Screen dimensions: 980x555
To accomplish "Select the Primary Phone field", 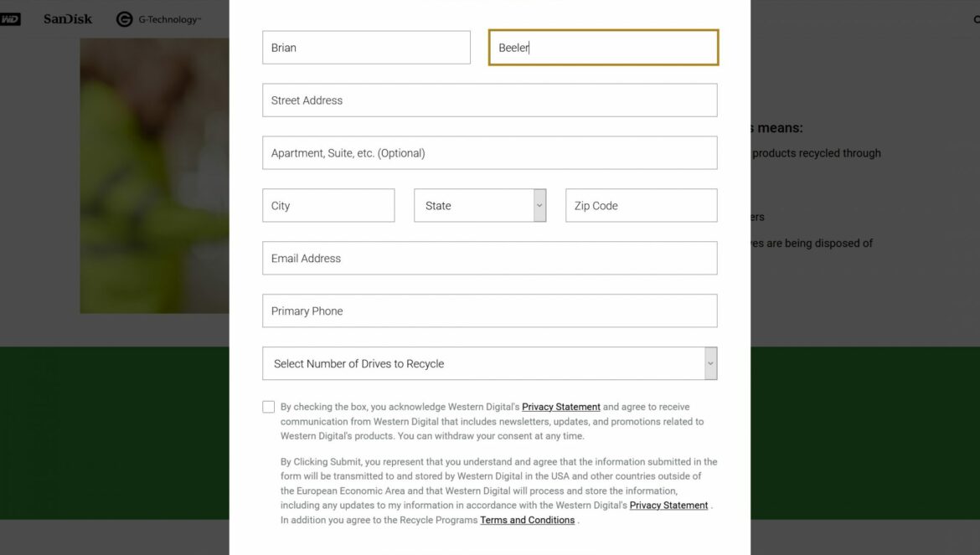I will click(489, 311).
